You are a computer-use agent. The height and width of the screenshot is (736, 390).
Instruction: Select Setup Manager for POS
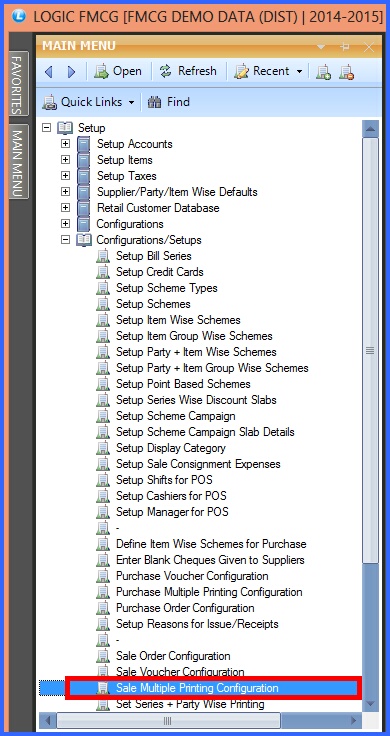click(172, 512)
